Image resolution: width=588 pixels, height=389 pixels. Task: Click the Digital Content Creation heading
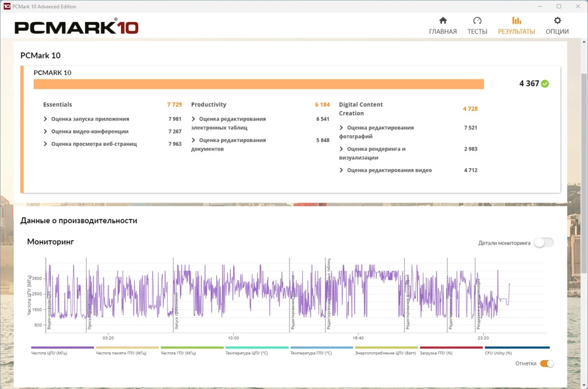pyautogui.click(x=361, y=109)
